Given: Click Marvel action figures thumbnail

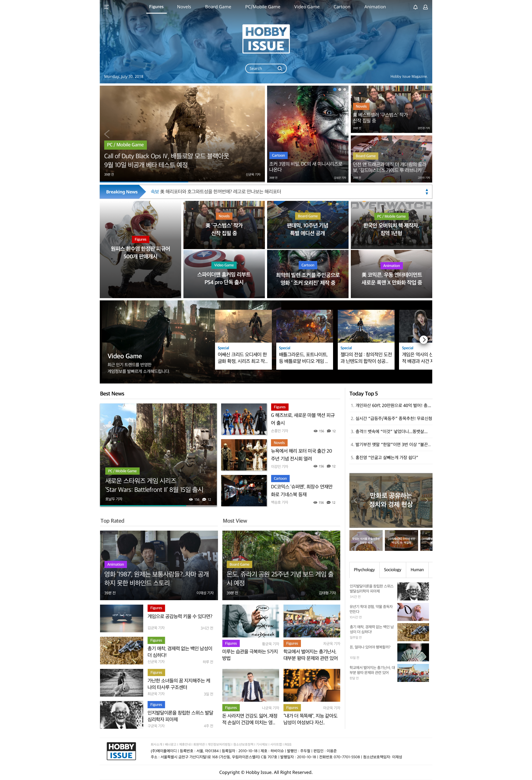Looking at the screenshot, I should (x=244, y=420).
